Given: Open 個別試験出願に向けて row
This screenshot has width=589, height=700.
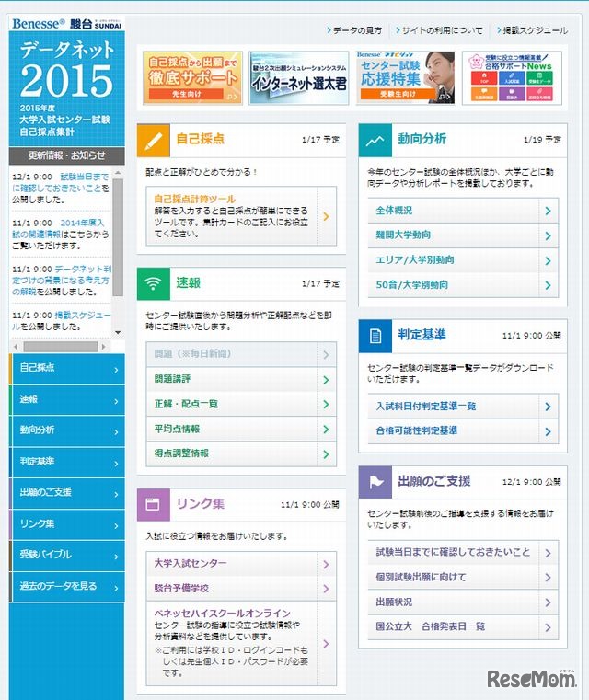Looking at the screenshot, I should pos(463,578).
